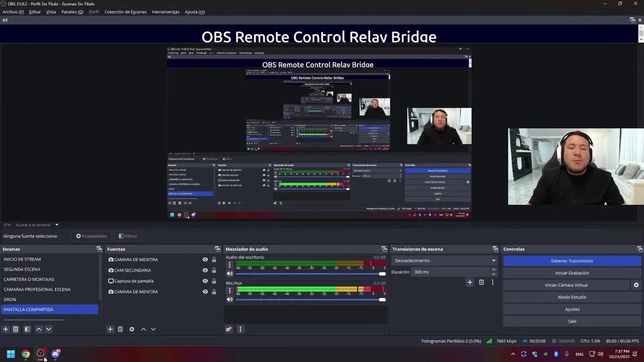Undock the Escenas panel

(99, 249)
